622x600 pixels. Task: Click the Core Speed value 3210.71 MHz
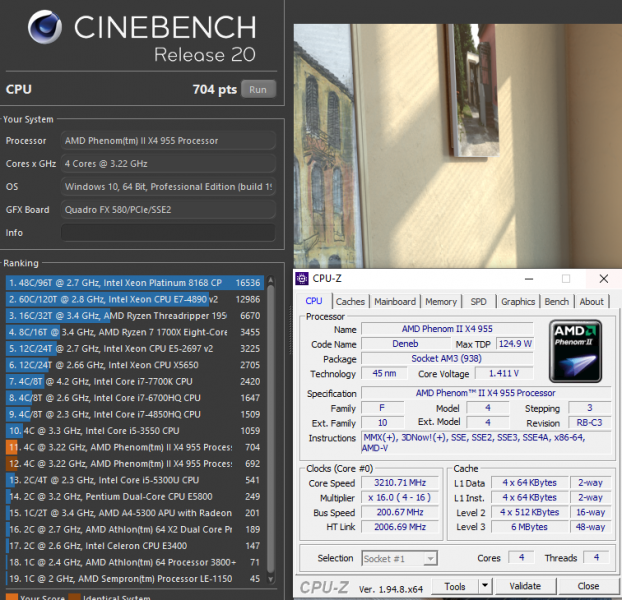(x=400, y=483)
